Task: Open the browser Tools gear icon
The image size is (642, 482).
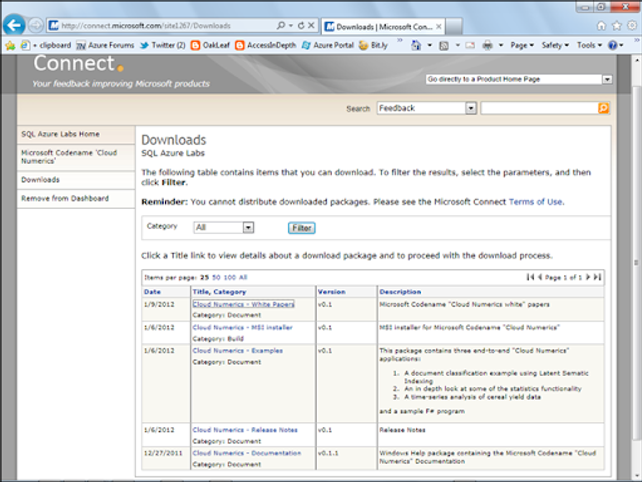Action: pos(632,25)
